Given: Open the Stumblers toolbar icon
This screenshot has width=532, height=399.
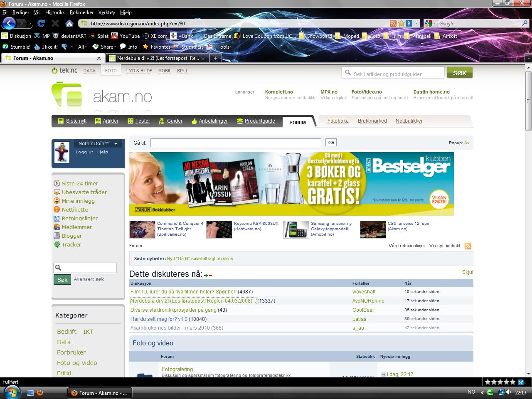Looking at the screenshot, I should (176, 47).
